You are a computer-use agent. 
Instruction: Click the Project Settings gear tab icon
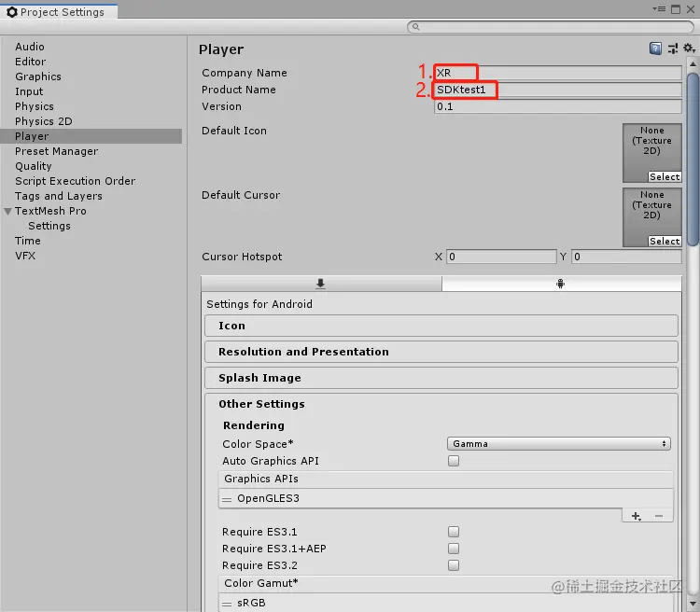pyautogui.click(x=12, y=12)
